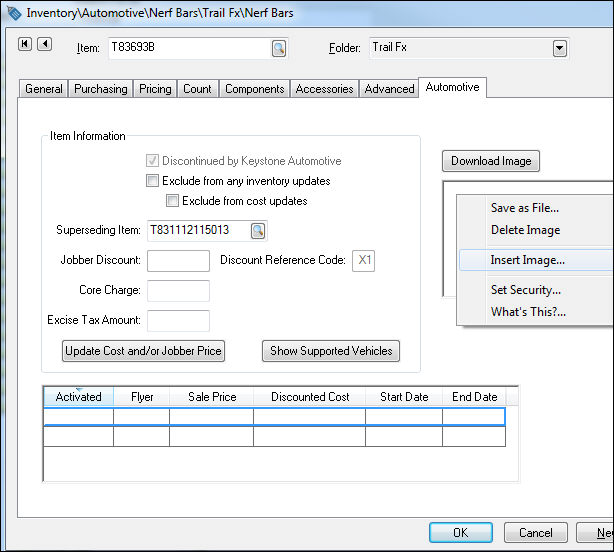
Task: Open the Components tab
Action: pos(255,89)
